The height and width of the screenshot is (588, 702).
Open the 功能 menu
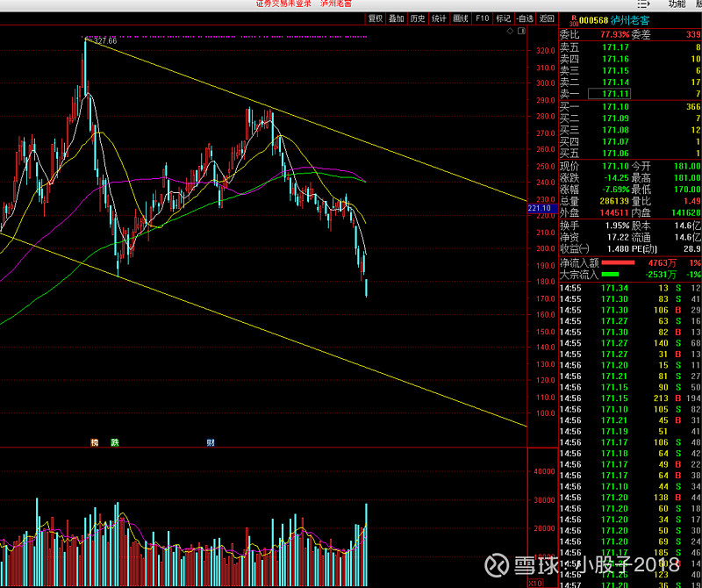tap(677, 4)
